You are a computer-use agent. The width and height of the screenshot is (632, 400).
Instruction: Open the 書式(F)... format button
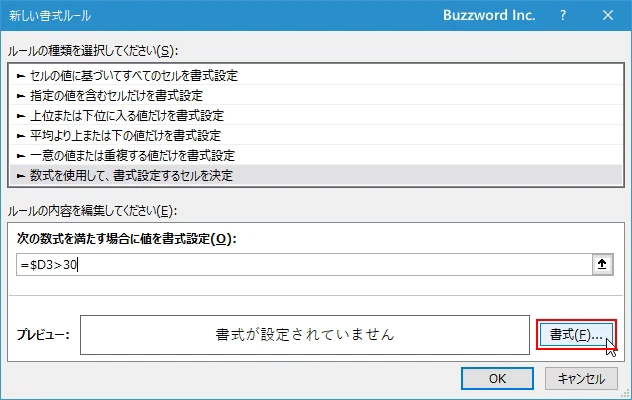click(x=576, y=335)
